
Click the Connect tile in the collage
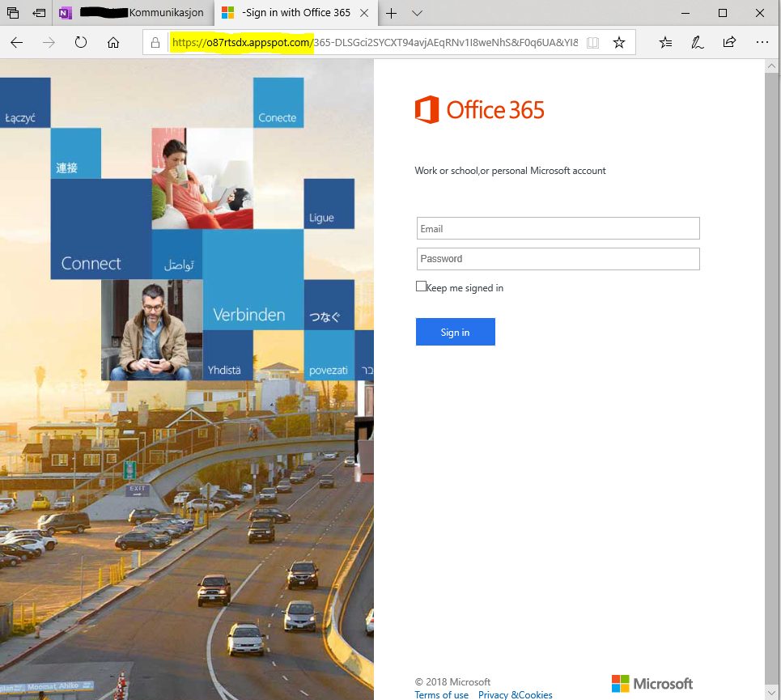pyautogui.click(x=101, y=229)
